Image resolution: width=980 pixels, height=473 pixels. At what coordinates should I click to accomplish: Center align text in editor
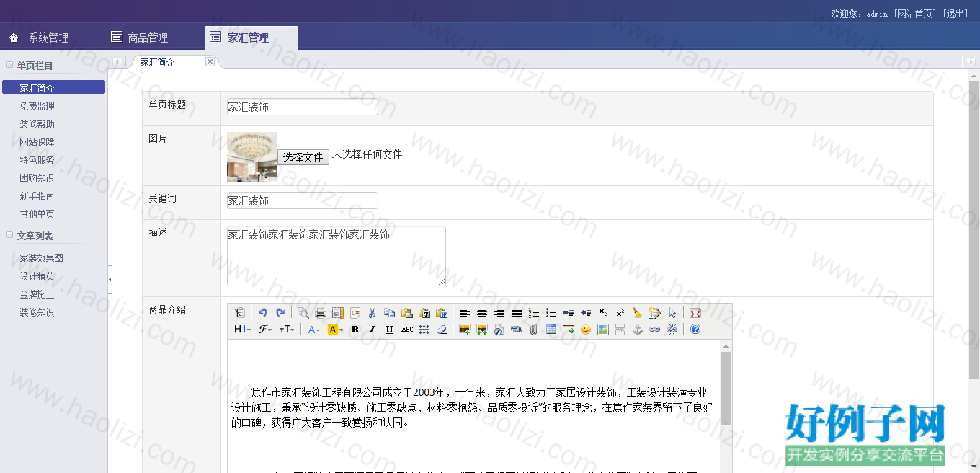482,313
